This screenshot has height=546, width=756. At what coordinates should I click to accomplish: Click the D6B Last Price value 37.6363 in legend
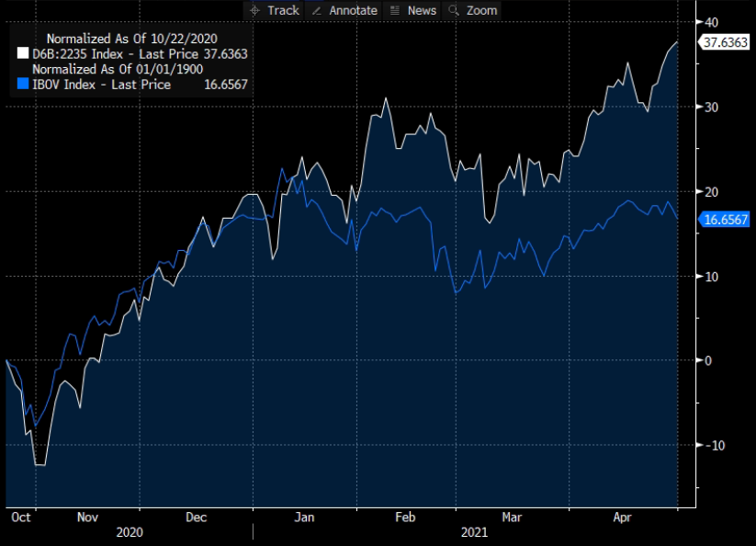click(225, 53)
